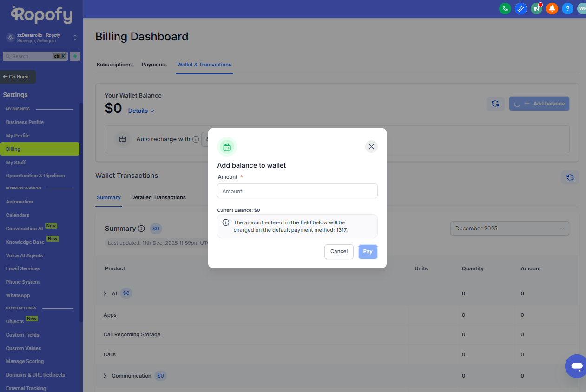586x392 pixels.
Task: Open the Detailed Transactions tab
Action: [x=158, y=197]
